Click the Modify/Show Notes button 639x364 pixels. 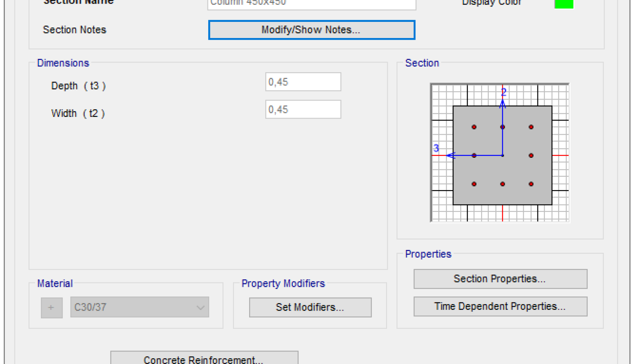(x=311, y=30)
